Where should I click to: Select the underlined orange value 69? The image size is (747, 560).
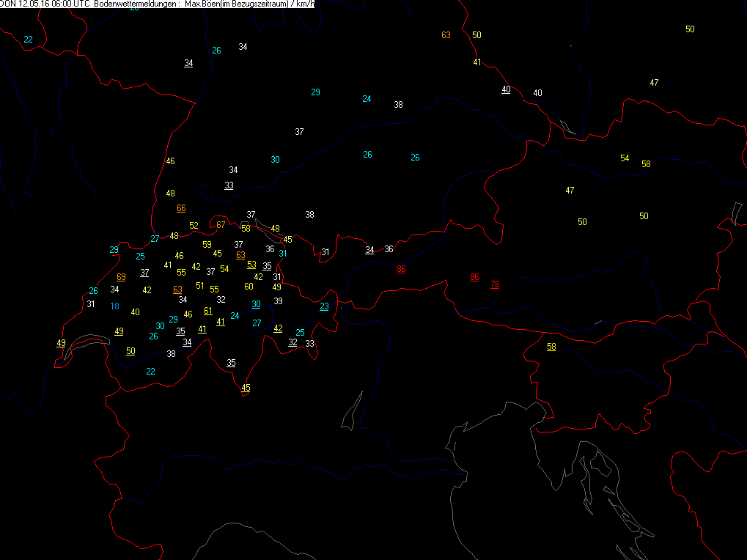[x=121, y=276]
